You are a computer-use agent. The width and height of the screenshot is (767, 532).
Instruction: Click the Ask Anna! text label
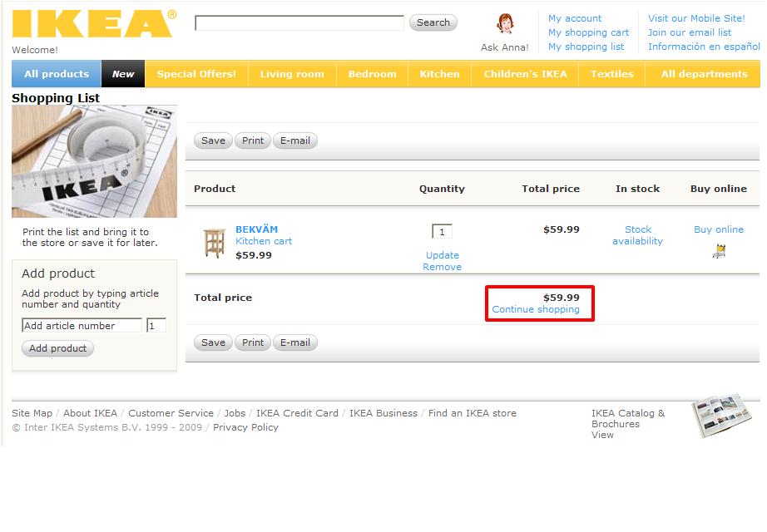tap(504, 47)
